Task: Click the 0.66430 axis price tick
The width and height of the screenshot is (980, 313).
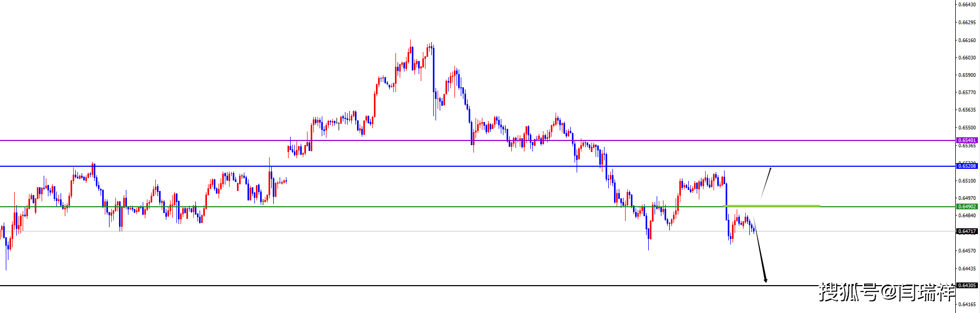Action: point(967,5)
